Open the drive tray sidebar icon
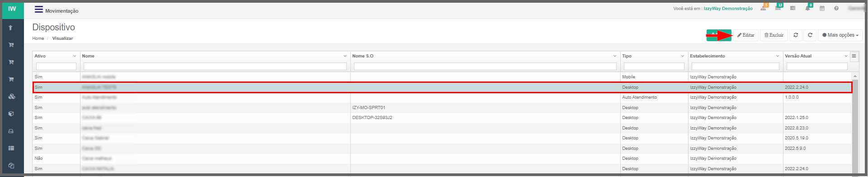Image resolution: width=868 pixels, height=177 pixels. coord(11,131)
